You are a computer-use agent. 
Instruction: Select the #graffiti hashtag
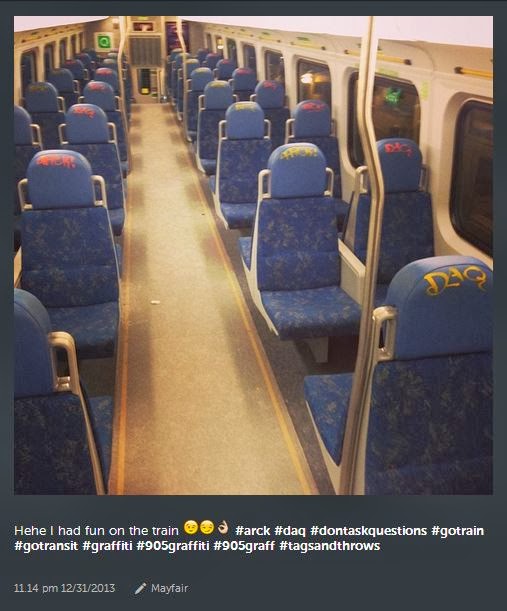pyautogui.click(x=107, y=546)
